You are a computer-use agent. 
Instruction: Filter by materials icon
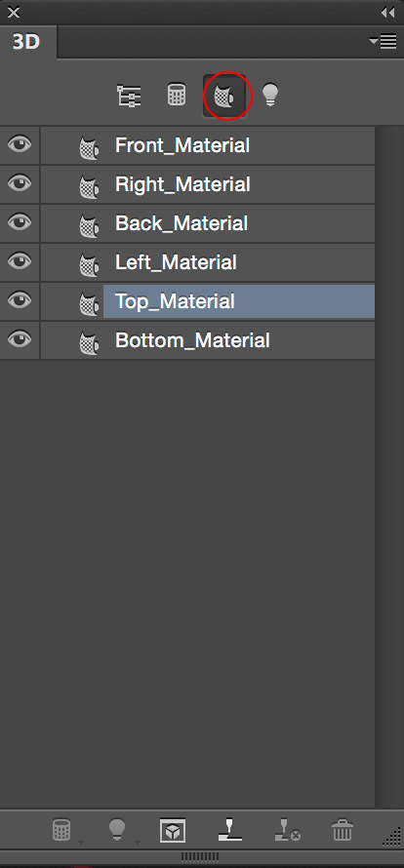pos(225,97)
